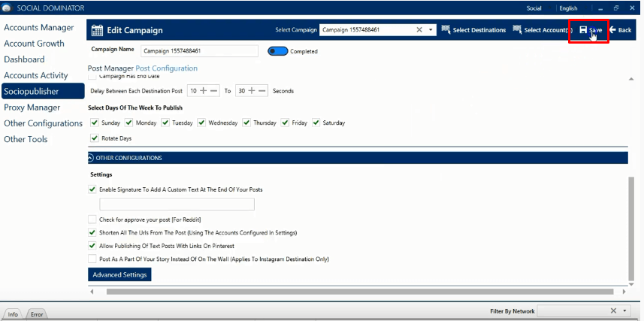Switch to the Error log tab
Image resolution: width=644 pixels, height=321 pixels.
pos(37,314)
